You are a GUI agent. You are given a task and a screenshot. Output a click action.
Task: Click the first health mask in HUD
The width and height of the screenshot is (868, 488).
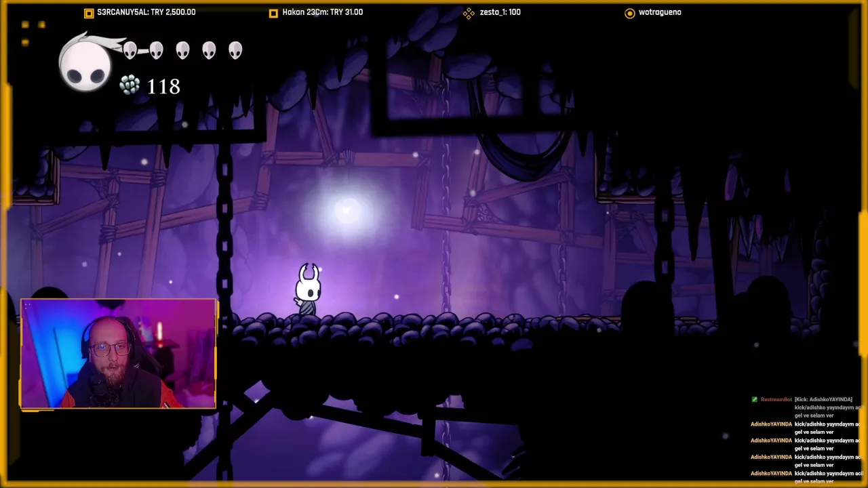pyautogui.click(x=130, y=50)
